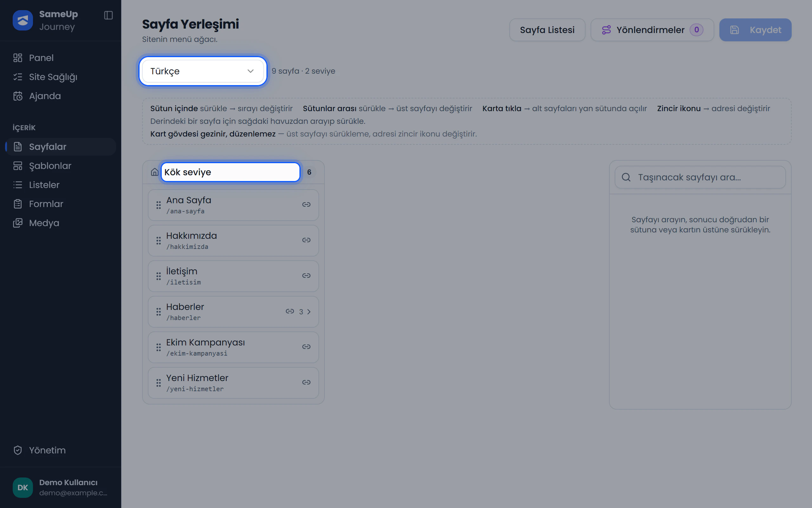
Task: Grab the drag handle of Hakkımızda
Action: click(158, 241)
